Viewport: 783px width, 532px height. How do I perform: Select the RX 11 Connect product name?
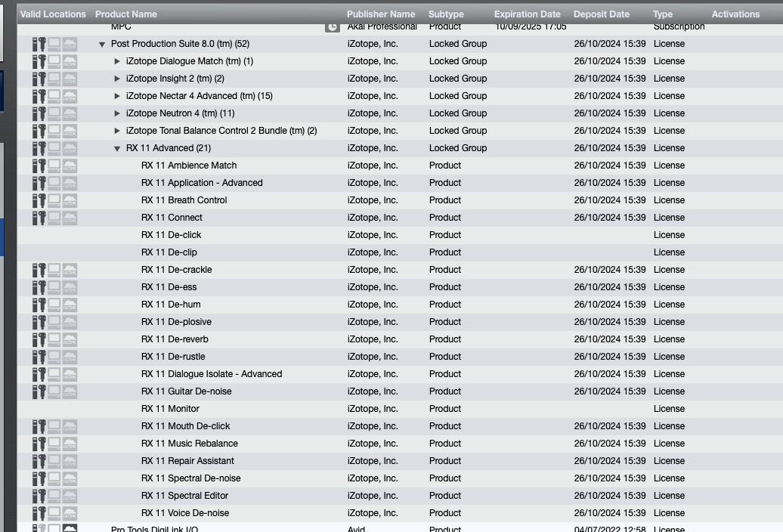(x=172, y=218)
